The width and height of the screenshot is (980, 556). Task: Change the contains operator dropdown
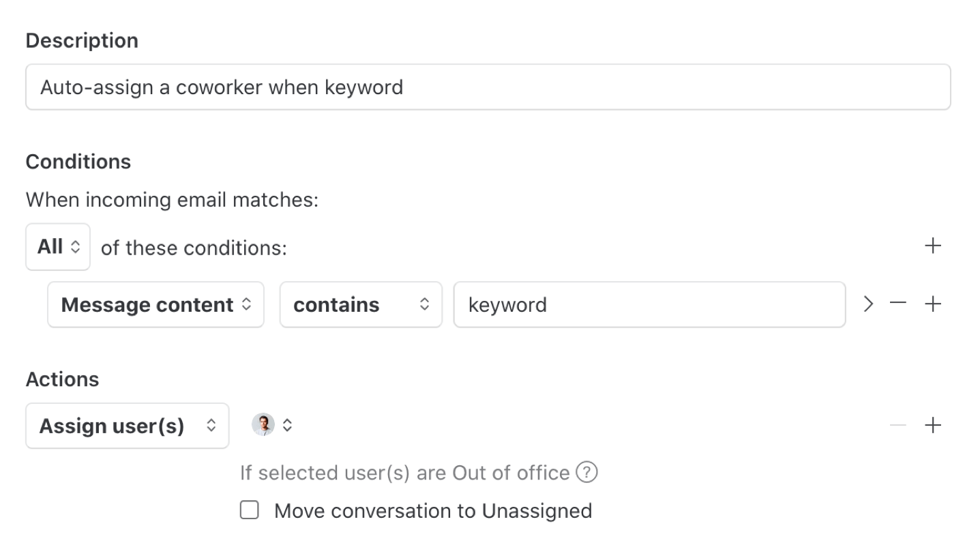click(x=360, y=304)
